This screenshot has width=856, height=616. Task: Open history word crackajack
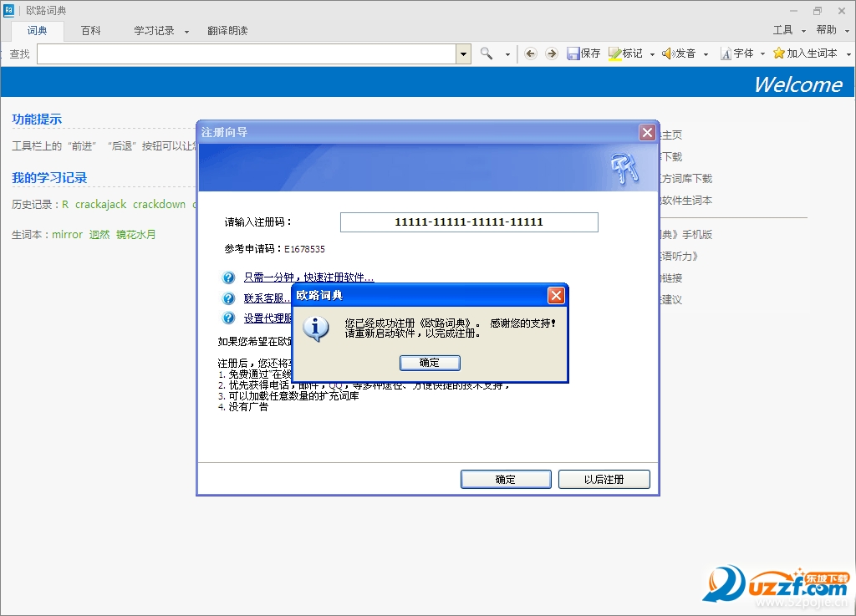click(100, 204)
